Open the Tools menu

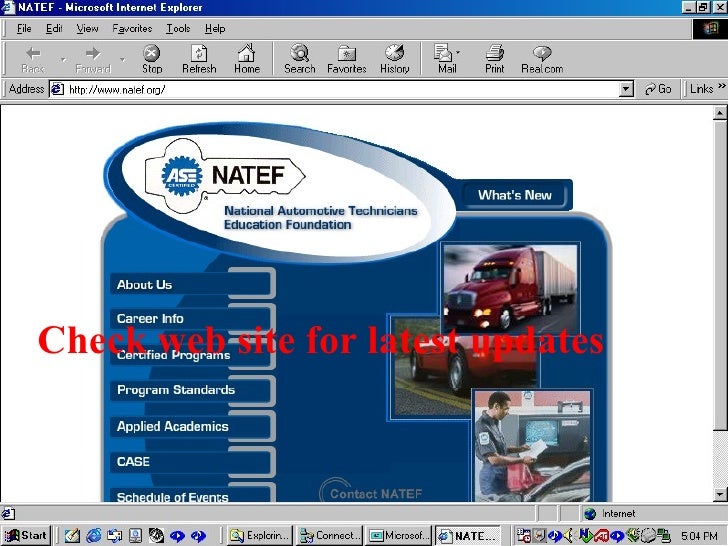(178, 29)
